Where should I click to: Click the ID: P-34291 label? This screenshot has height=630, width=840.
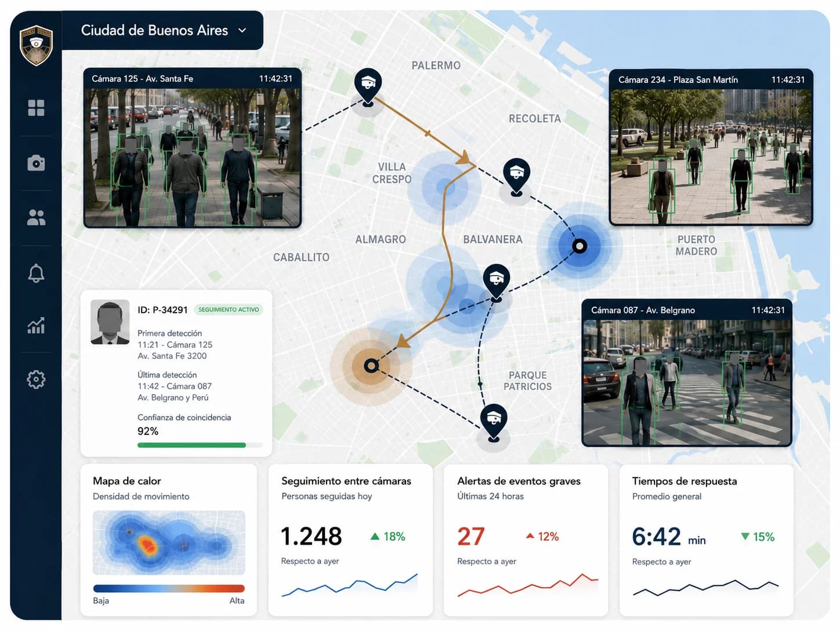pyautogui.click(x=162, y=310)
